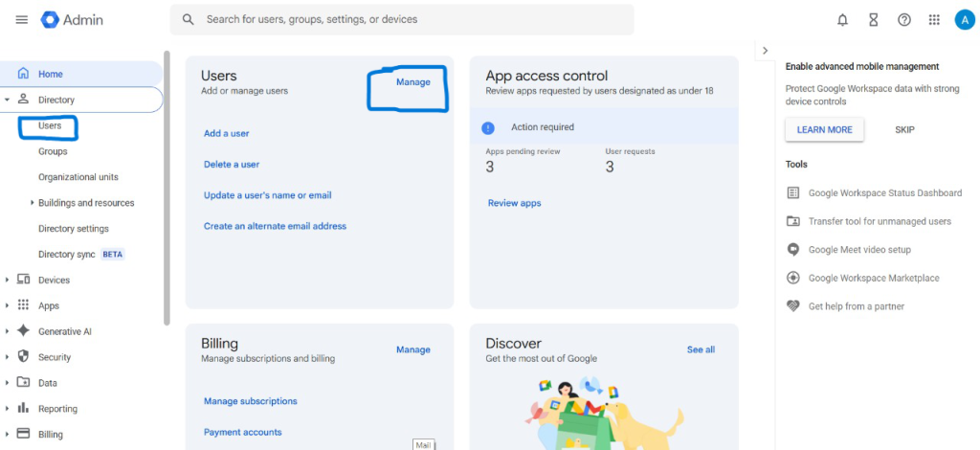Open Users in the Directory menu
Viewport: 980px width, 450px height.
(x=50, y=125)
